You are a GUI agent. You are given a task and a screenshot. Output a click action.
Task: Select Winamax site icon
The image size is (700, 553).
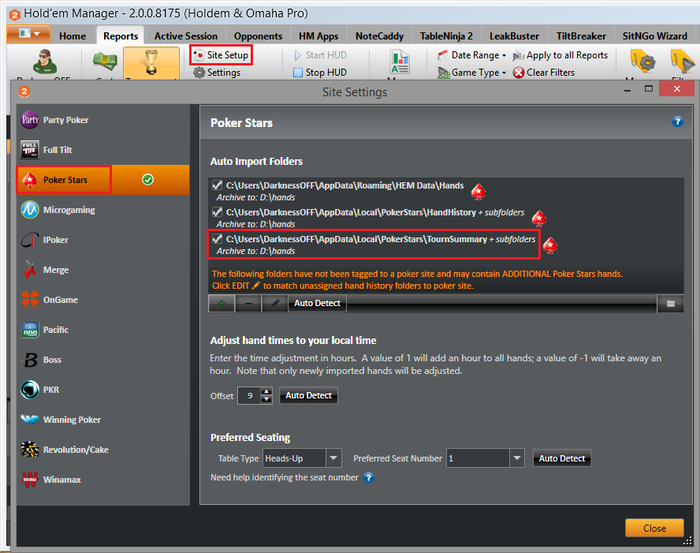pos(30,479)
